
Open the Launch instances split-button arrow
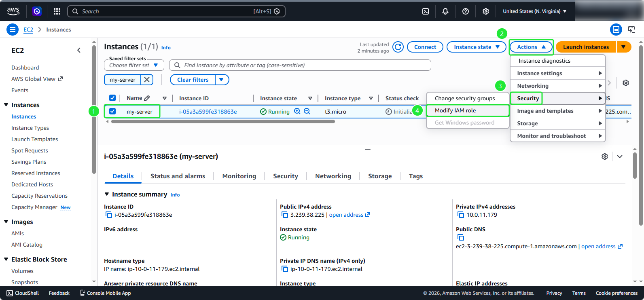coord(624,47)
